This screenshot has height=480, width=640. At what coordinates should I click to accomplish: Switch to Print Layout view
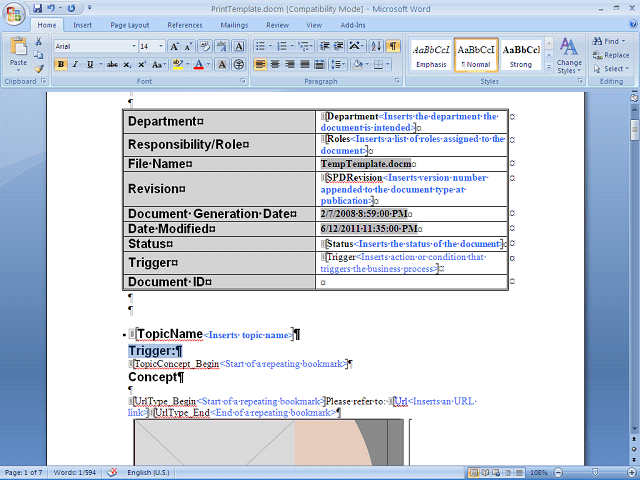tap(473, 473)
